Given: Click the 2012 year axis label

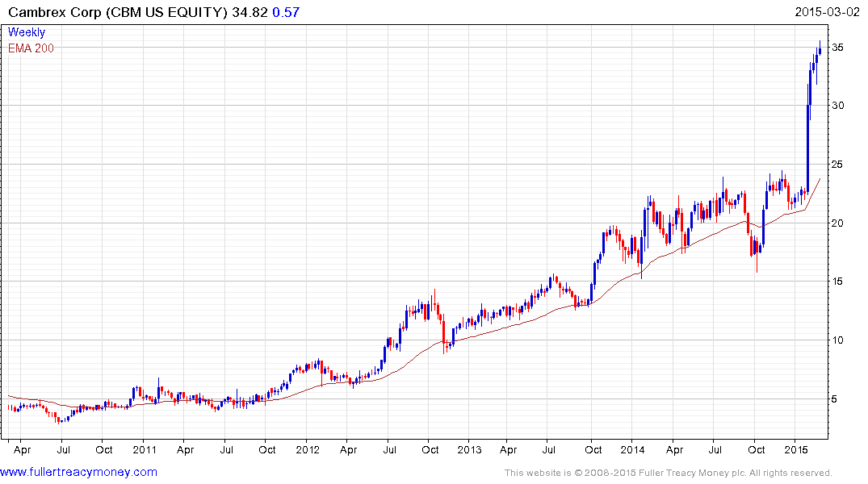Looking at the screenshot, I should click(308, 449).
